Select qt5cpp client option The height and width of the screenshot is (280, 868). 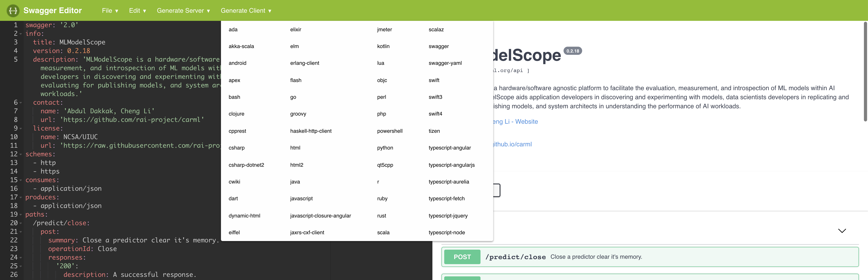pos(385,165)
